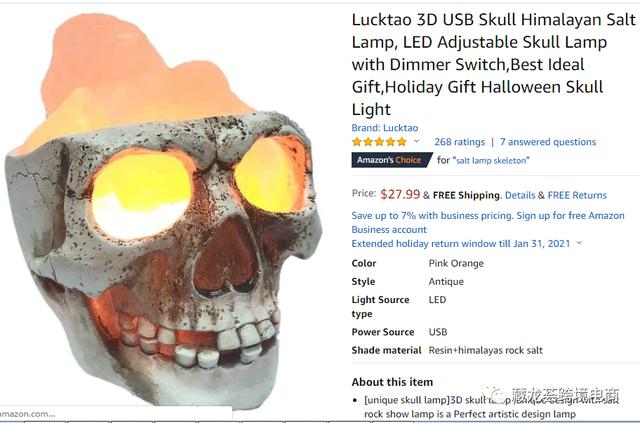Expand the star rating breakdown chevron

tap(416, 141)
